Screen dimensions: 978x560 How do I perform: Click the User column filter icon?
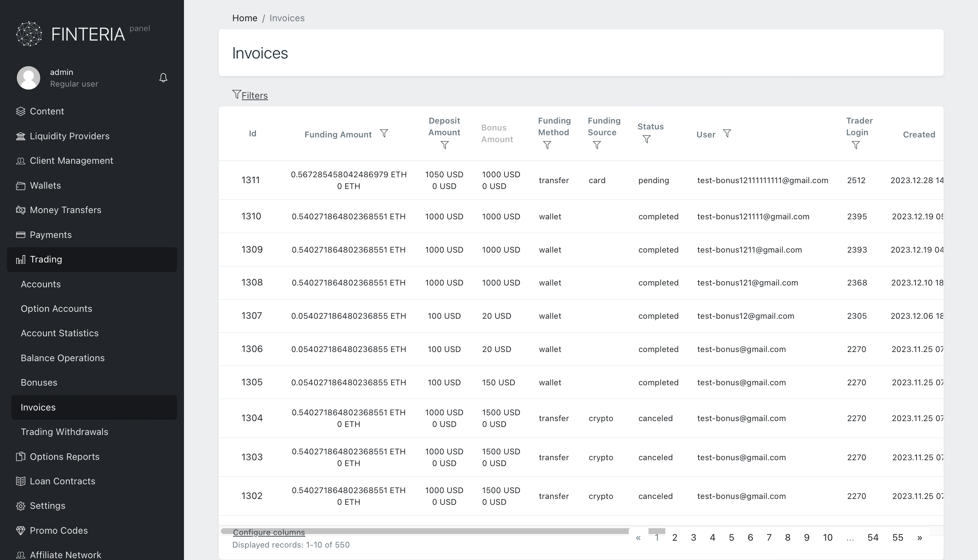point(727,133)
